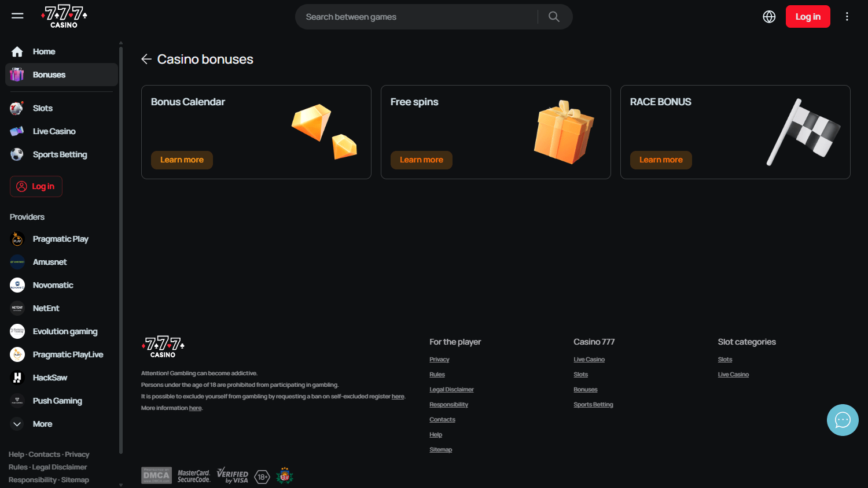Open the Rules link under For the player
The width and height of the screenshot is (868, 488).
(437, 375)
